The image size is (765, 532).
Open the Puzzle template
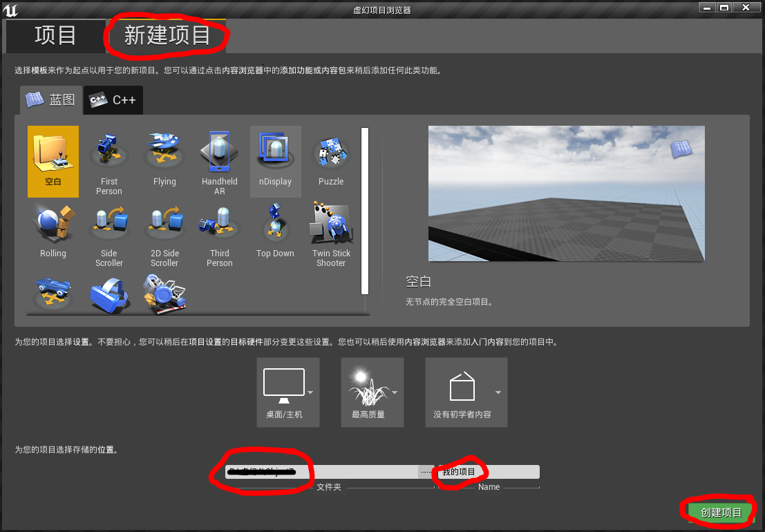tap(330, 155)
